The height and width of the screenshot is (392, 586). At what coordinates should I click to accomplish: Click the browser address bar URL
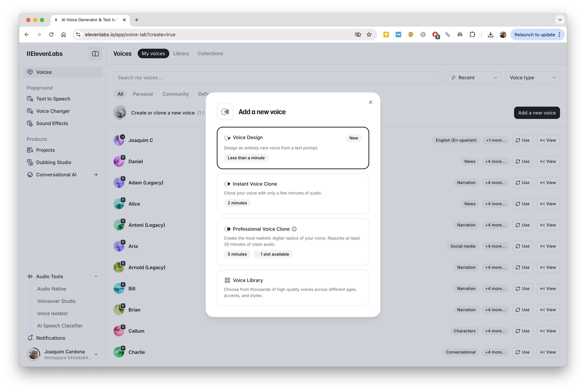point(130,35)
